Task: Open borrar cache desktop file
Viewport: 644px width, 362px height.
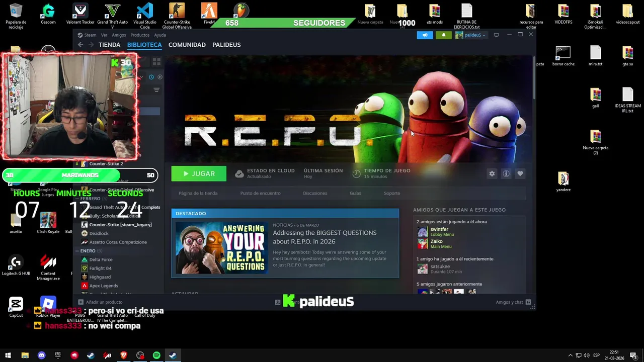Action: (x=563, y=56)
